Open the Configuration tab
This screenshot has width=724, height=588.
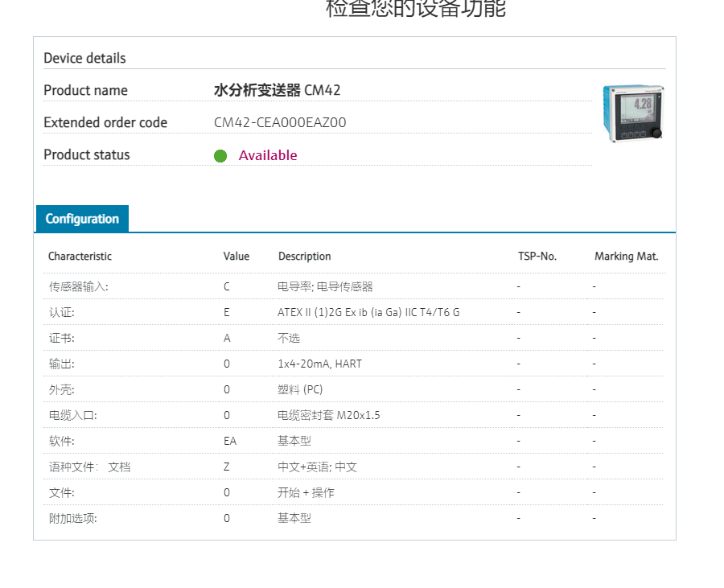point(82,219)
